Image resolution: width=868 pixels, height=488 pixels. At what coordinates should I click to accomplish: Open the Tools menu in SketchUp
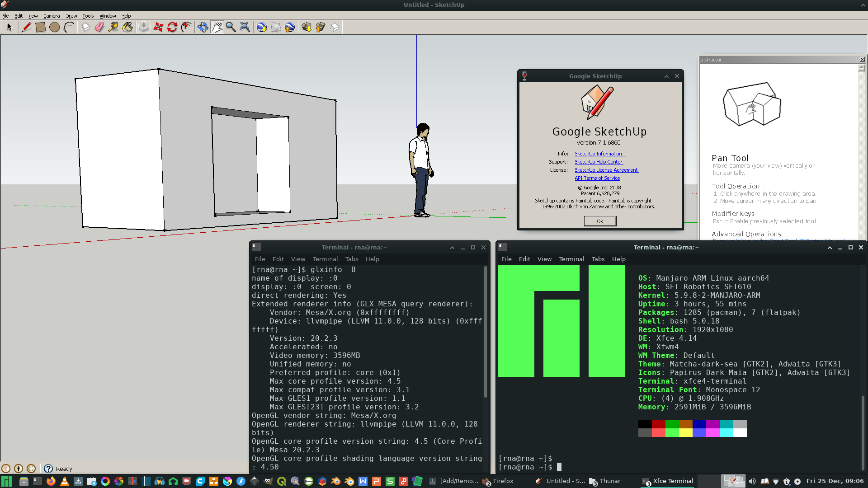click(x=88, y=16)
